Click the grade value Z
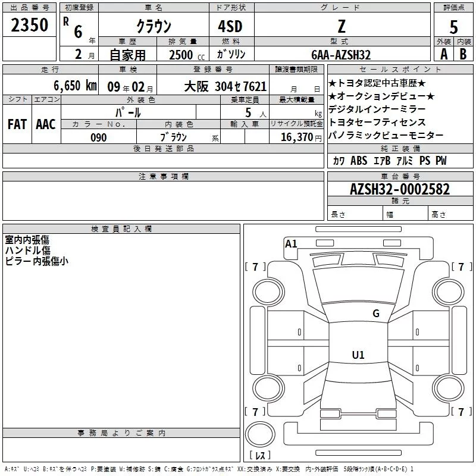 pyautogui.click(x=342, y=26)
